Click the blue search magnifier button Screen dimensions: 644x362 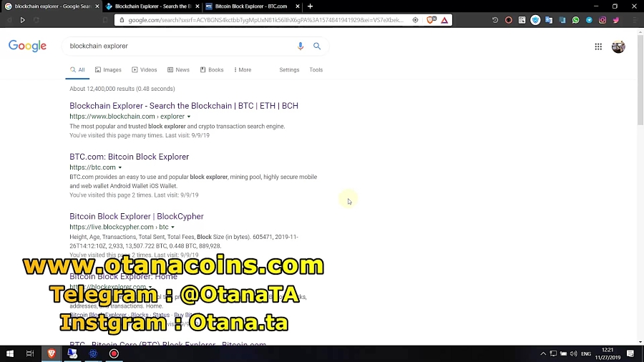point(317,46)
